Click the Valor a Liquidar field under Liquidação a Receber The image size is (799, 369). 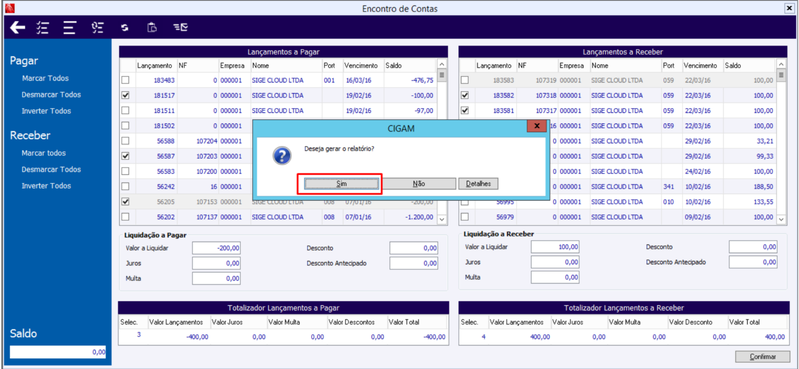click(x=555, y=247)
